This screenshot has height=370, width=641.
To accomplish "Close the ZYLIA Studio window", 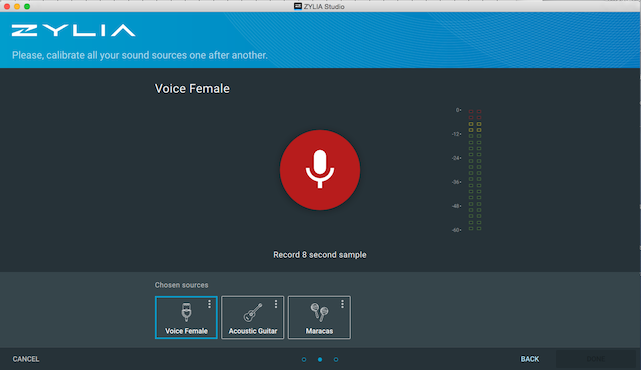I will pyautogui.click(x=7, y=7).
